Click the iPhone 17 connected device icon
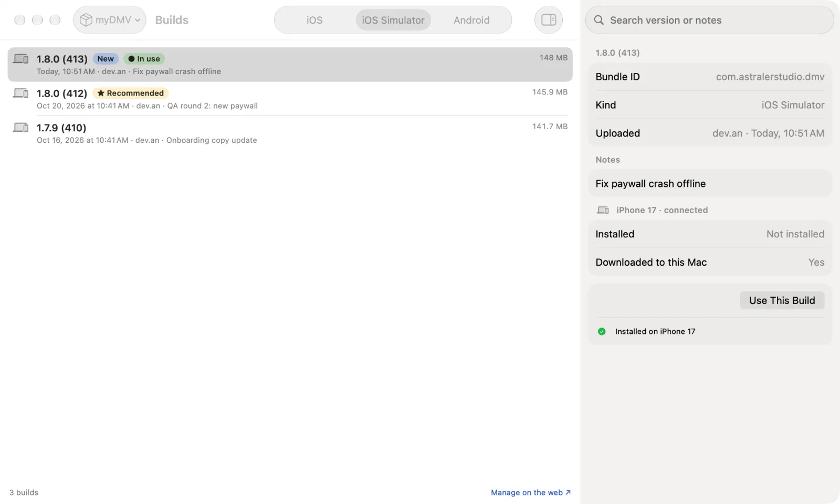 (x=603, y=210)
